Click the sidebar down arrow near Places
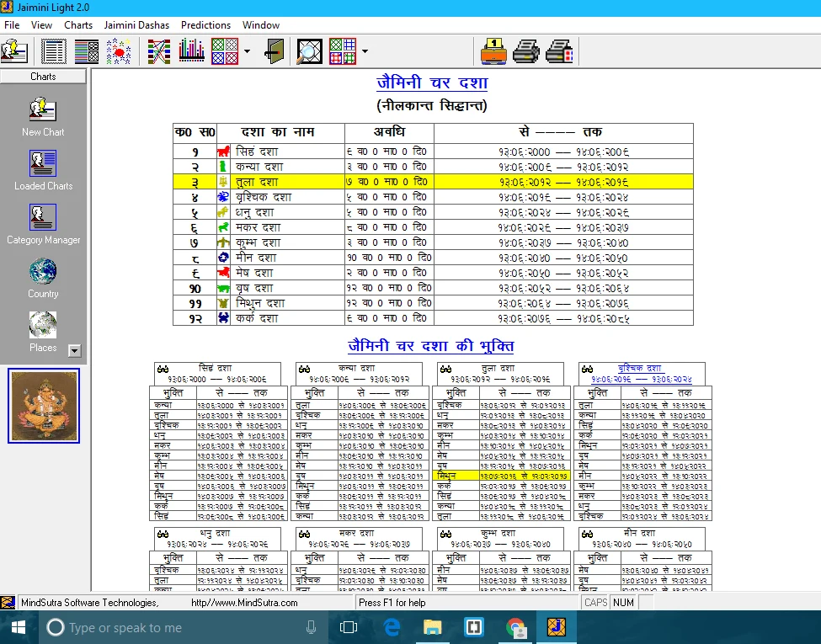The height and width of the screenshot is (644, 821). (x=75, y=351)
